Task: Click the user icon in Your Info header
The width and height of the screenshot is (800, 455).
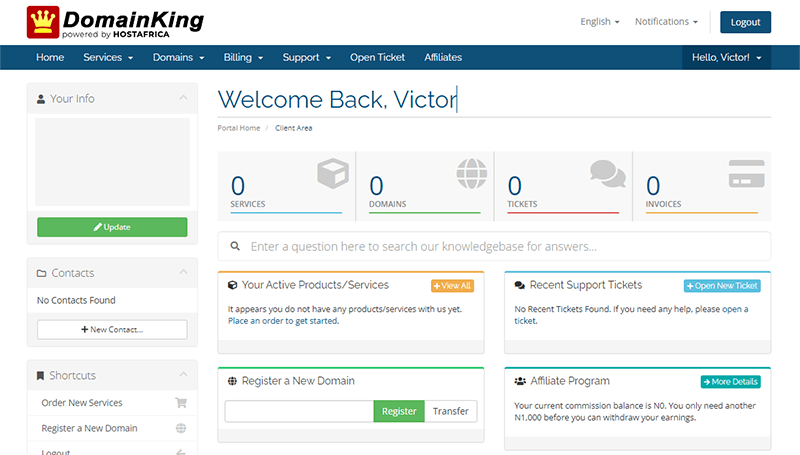Action: pos(41,99)
